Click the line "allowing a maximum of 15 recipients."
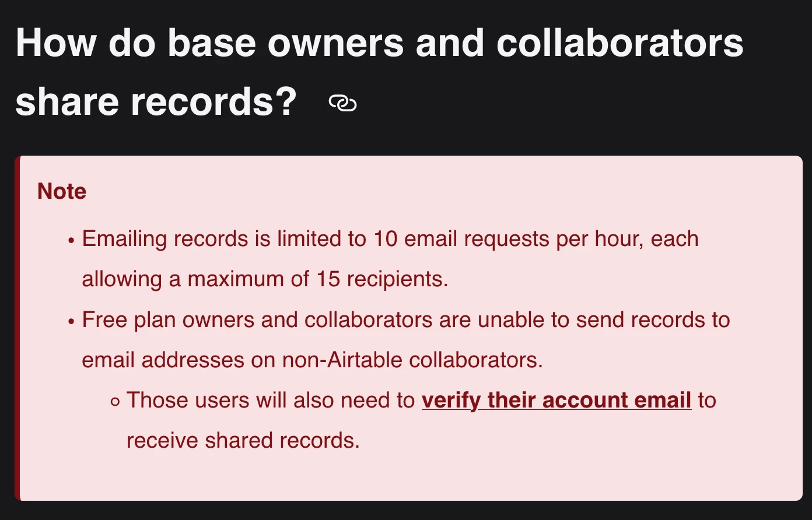812x520 pixels. tap(265, 279)
